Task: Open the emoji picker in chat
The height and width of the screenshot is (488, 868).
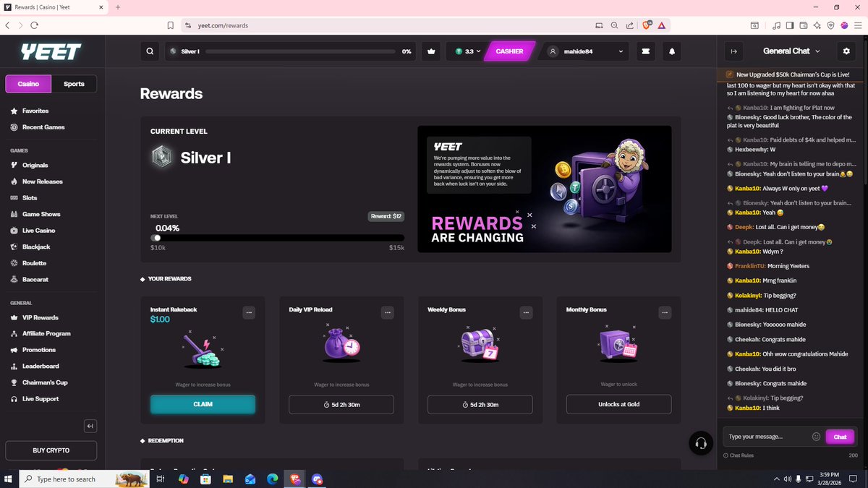Action: [816, 437]
